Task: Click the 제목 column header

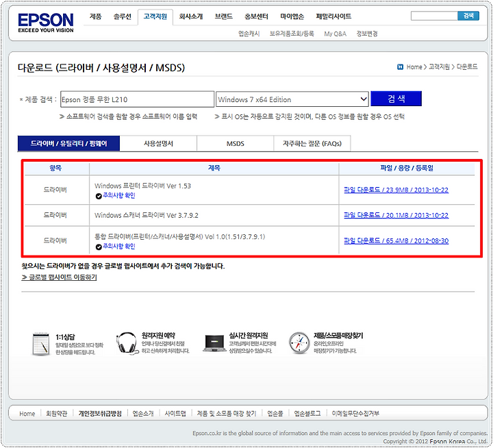Action: tap(214, 168)
